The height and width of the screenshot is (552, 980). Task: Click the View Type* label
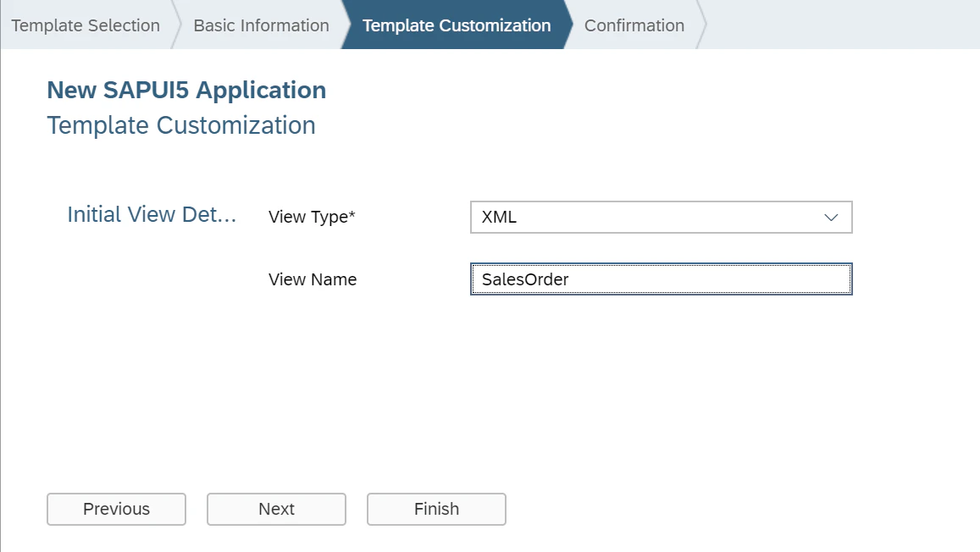(x=312, y=217)
